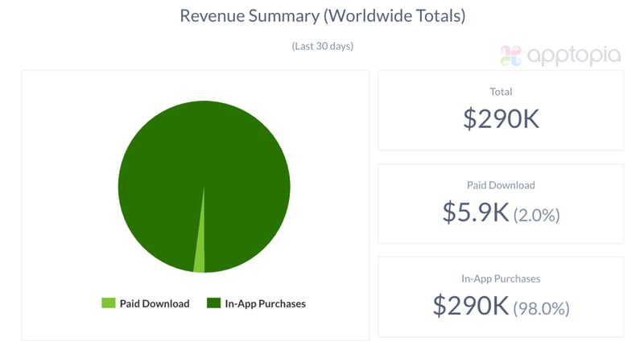Viewport: 644px width, 354px height.
Task: Select the $290K value in the Total card
Action: [x=501, y=118]
